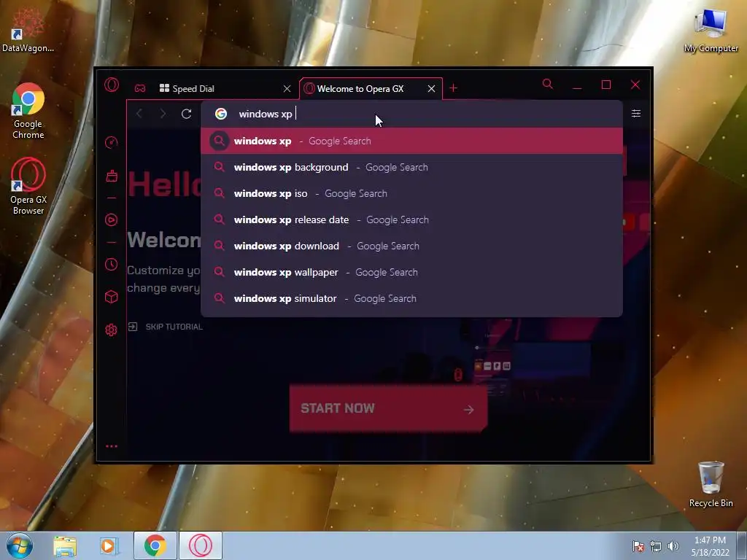
Task: Click the search tabs magnifier icon
Action: (548, 85)
